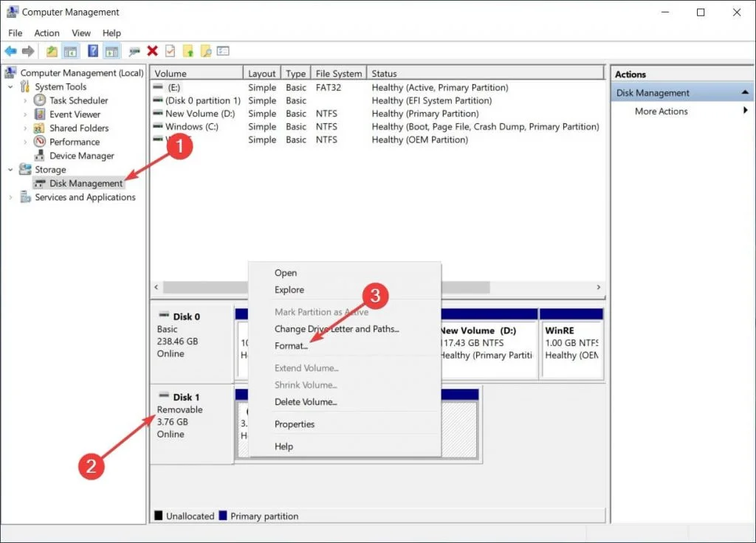The width and height of the screenshot is (756, 543).
Task: Open the More Actions submenu arrow
Action: click(746, 111)
